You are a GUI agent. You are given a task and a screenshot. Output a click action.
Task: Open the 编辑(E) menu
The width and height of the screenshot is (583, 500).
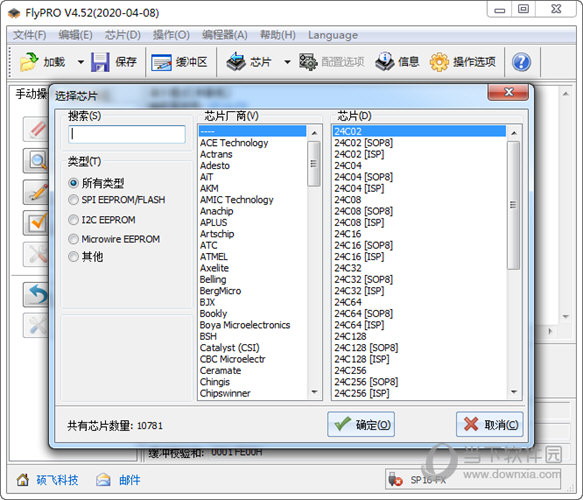click(75, 35)
